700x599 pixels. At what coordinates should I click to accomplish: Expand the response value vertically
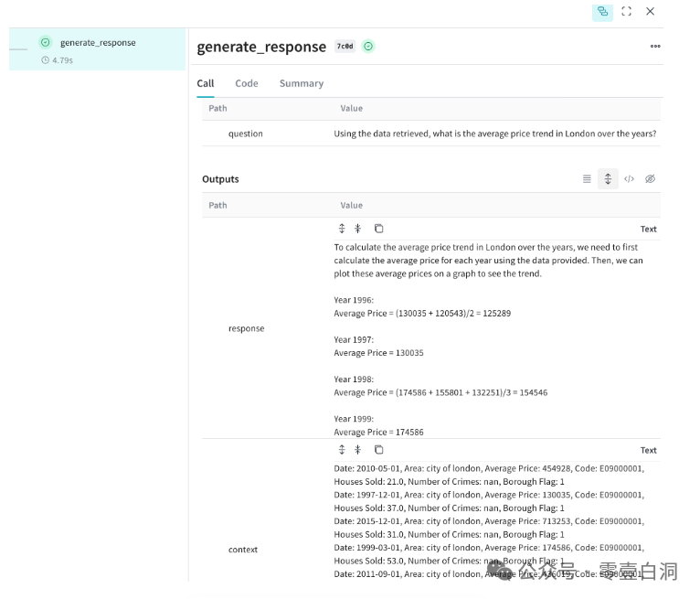(x=342, y=229)
